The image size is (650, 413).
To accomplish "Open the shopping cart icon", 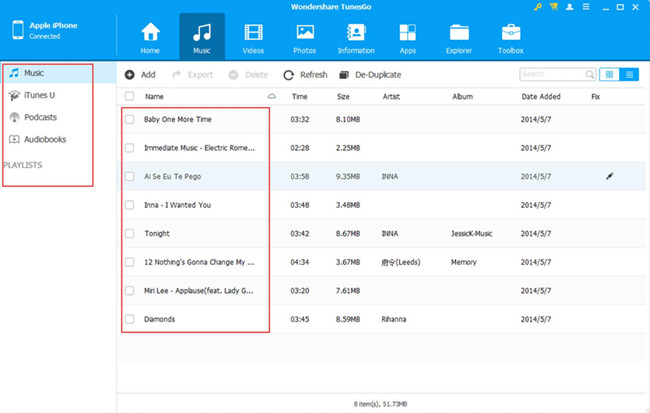I will pyautogui.click(x=554, y=7).
